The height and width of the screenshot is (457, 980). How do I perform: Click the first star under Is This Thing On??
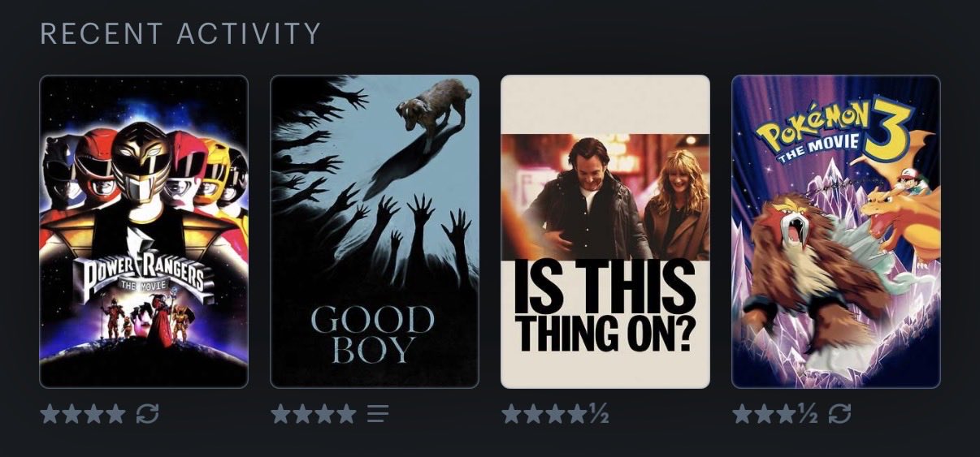[x=512, y=415]
